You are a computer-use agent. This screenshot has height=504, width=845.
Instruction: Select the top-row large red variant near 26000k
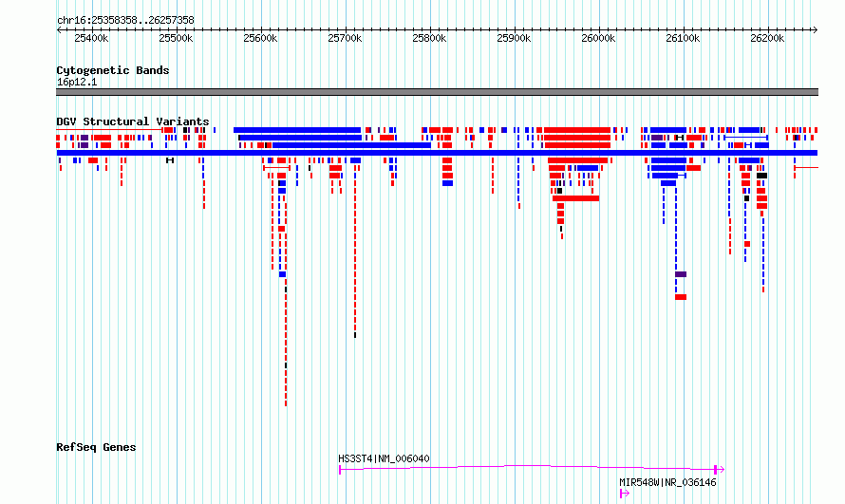pos(577,130)
